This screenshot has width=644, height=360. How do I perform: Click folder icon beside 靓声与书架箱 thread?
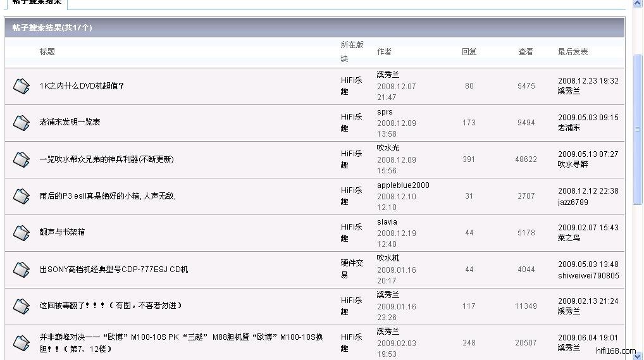click(22, 233)
